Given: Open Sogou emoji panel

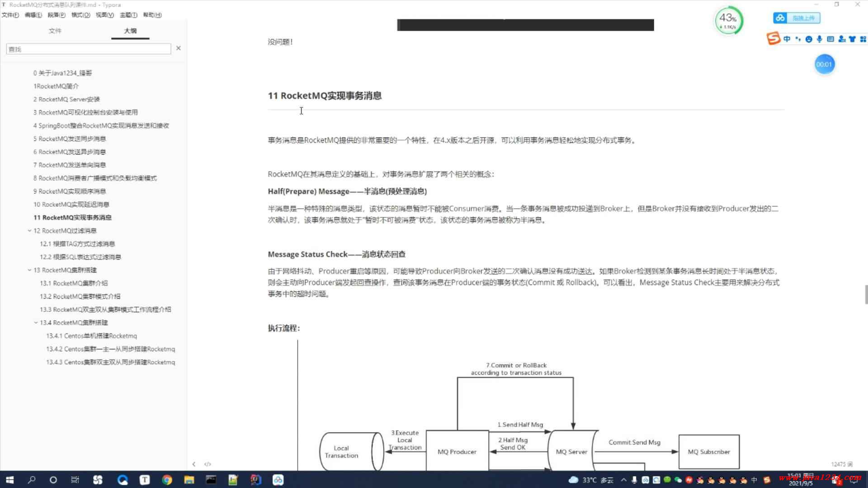Looking at the screenshot, I should click(x=809, y=39).
